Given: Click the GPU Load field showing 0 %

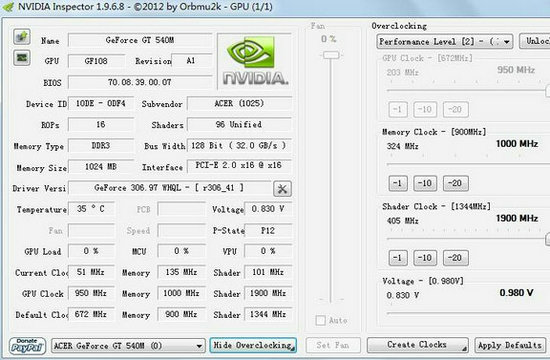Looking at the screenshot, I should 91,251.
